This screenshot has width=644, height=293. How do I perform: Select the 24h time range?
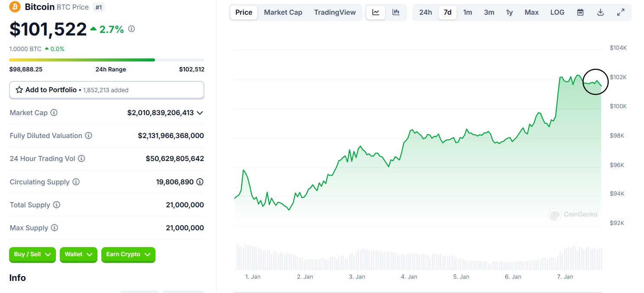[x=425, y=13]
